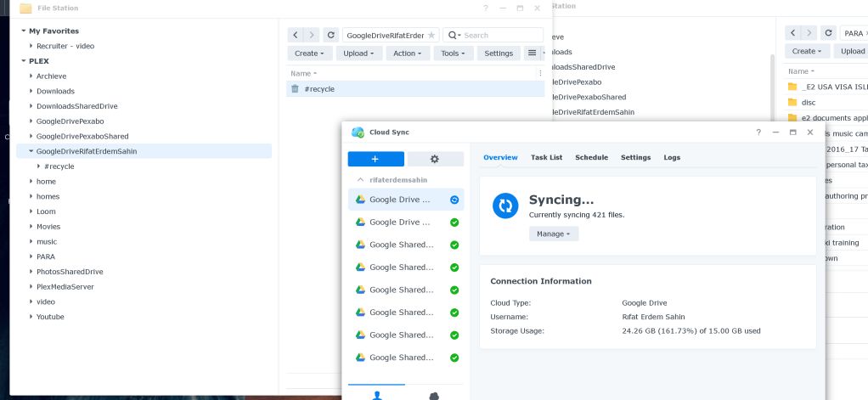Click #recycle trash bin icon
The width and height of the screenshot is (868, 400).
point(295,88)
